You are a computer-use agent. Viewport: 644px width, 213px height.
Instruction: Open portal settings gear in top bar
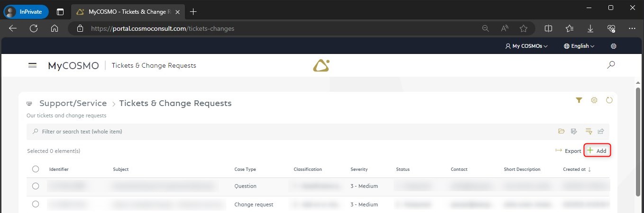tap(614, 46)
